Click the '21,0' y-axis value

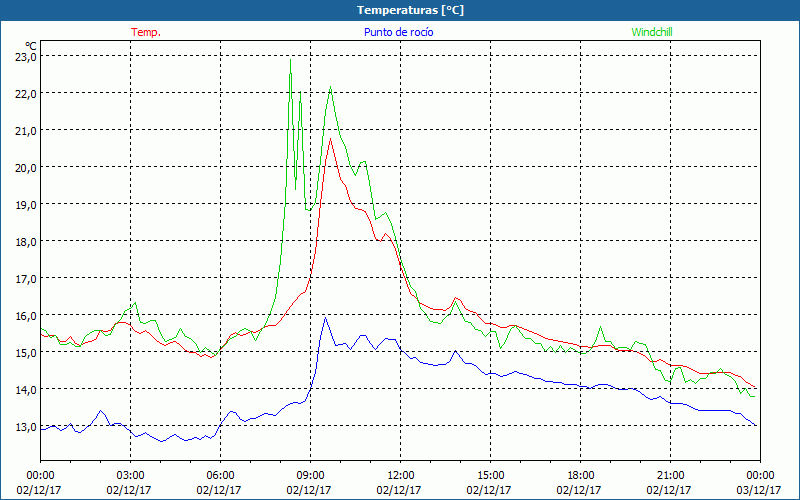pos(26,131)
